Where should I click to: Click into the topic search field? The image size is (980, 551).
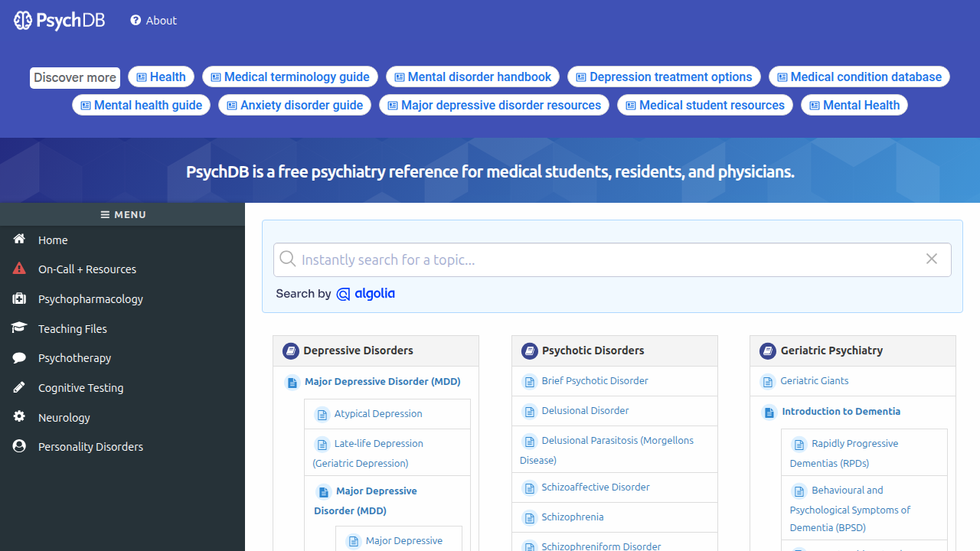click(x=612, y=259)
